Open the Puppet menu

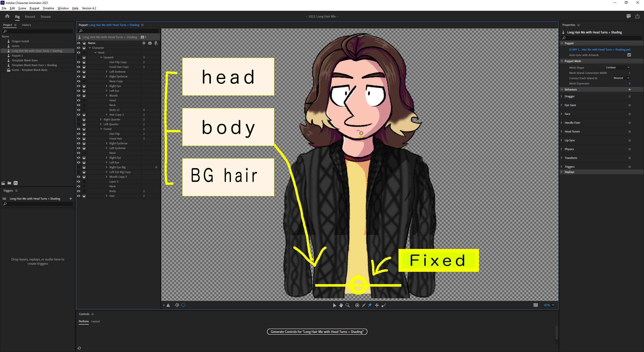tap(34, 8)
